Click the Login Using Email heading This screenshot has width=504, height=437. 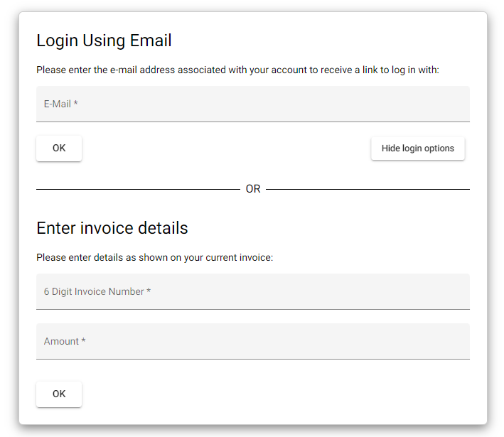coord(104,41)
